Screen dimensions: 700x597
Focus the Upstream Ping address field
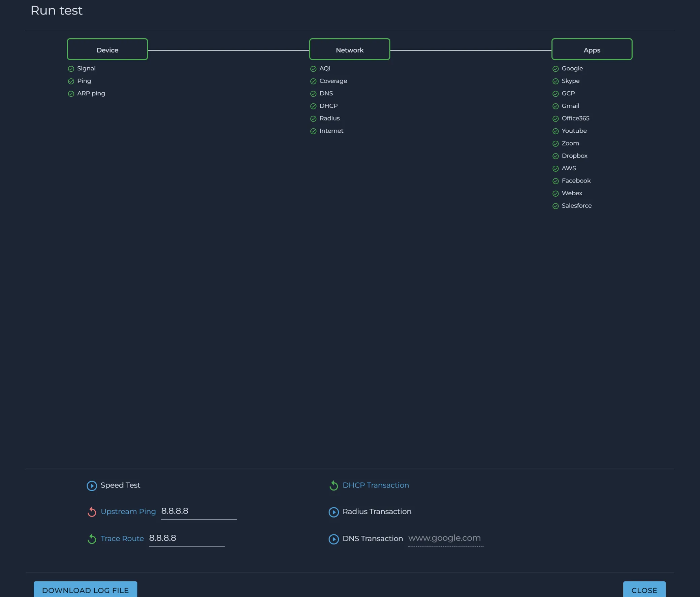(199, 511)
